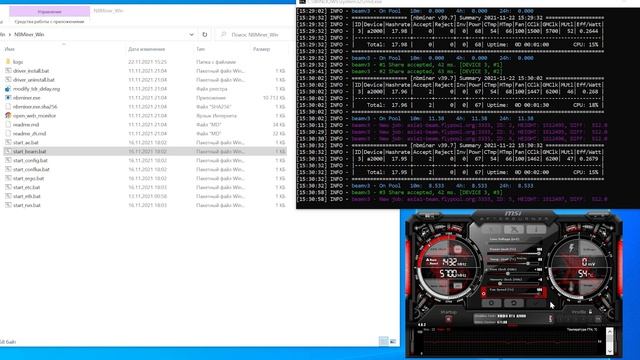Viewport: 640px width, 360px height.
Task: Select the readme_zh.md file name
Action: pyautogui.click(x=29, y=133)
